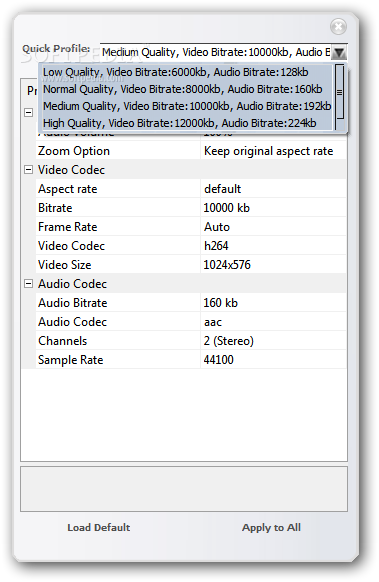Viewport: 379px width, 582px height.
Task: Choose Medium Quality 10000kb profile option
Action: [x=187, y=106]
